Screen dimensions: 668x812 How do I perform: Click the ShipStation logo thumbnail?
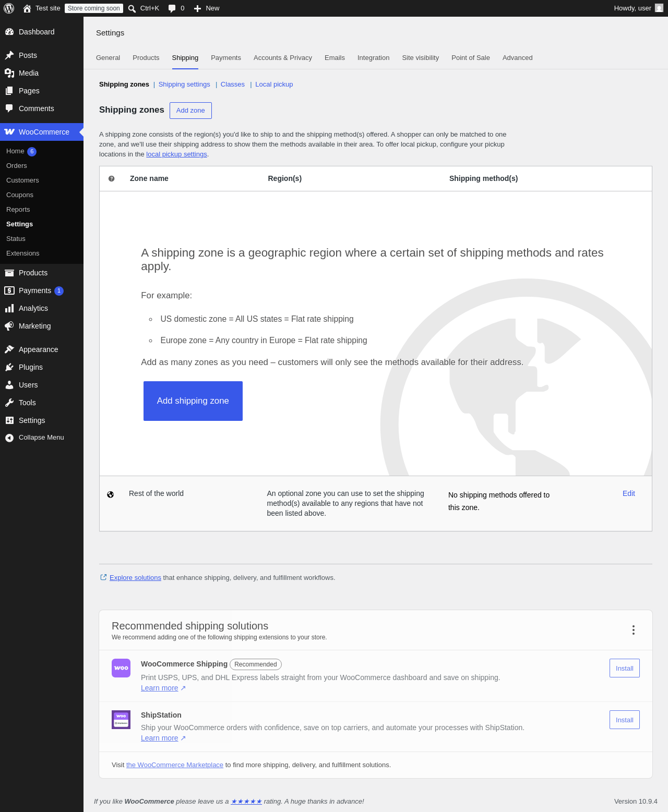click(121, 720)
